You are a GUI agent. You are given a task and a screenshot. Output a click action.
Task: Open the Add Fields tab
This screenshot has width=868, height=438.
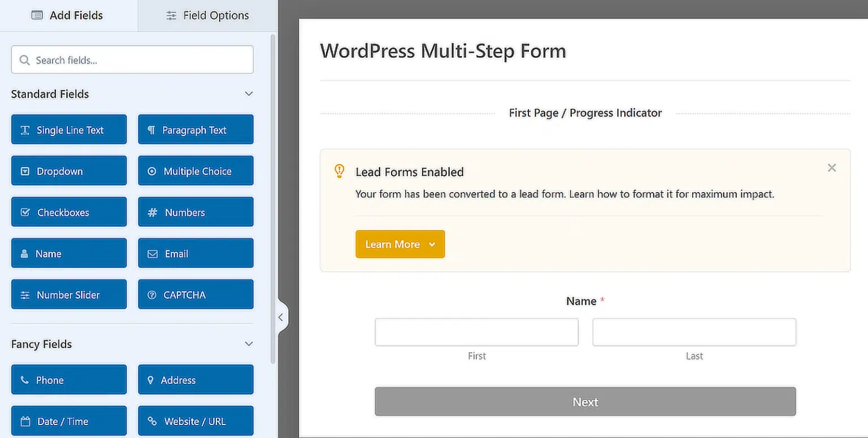click(67, 15)
